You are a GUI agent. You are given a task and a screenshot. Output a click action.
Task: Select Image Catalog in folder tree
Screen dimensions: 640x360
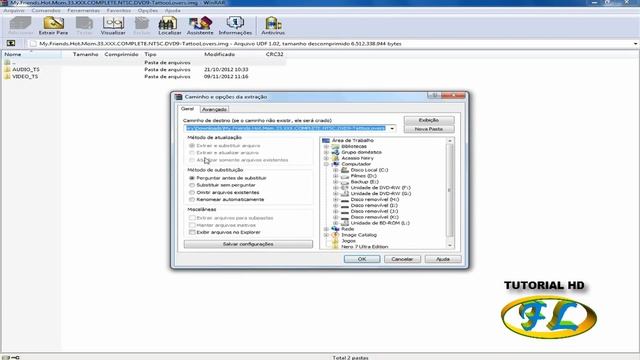click(x=359, y=235)
